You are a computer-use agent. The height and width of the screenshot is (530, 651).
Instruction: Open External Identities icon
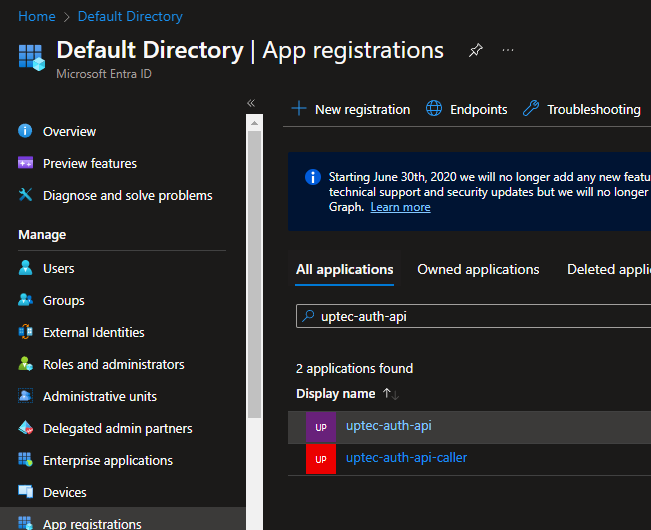(x=26, y=332)
